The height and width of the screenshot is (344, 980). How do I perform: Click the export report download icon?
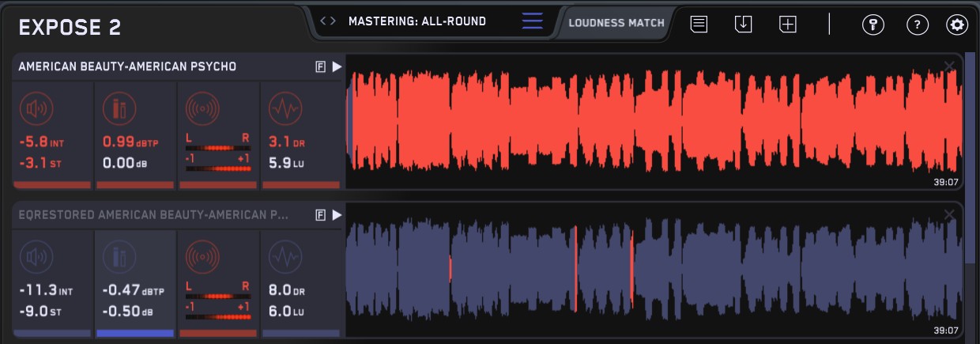(743, 25)
